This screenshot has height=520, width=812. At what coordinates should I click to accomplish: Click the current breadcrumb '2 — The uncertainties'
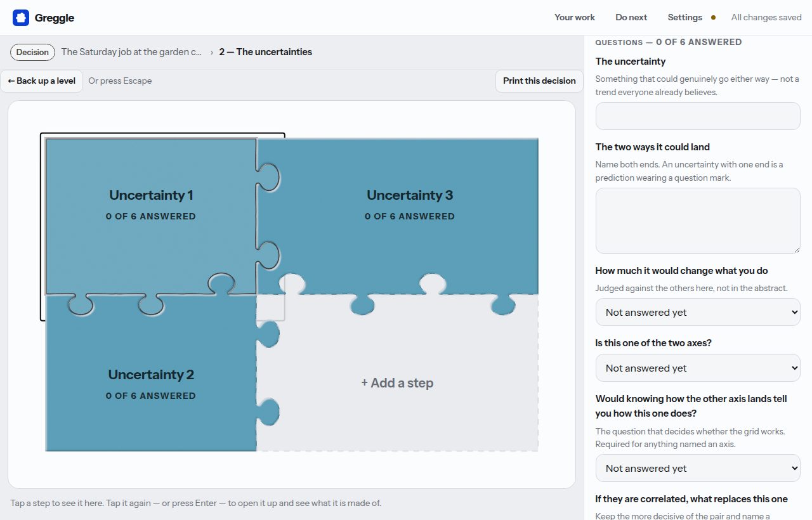[x=266, y=52]
